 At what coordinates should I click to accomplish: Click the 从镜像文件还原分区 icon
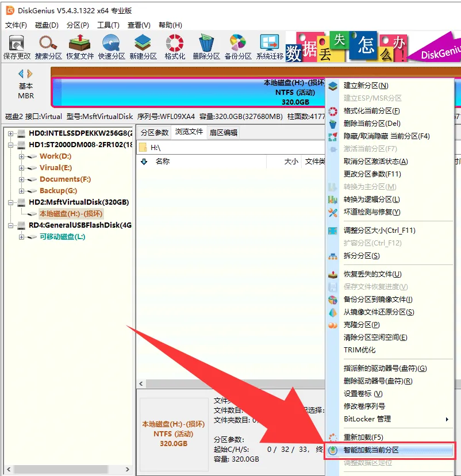tap(333, 312)
